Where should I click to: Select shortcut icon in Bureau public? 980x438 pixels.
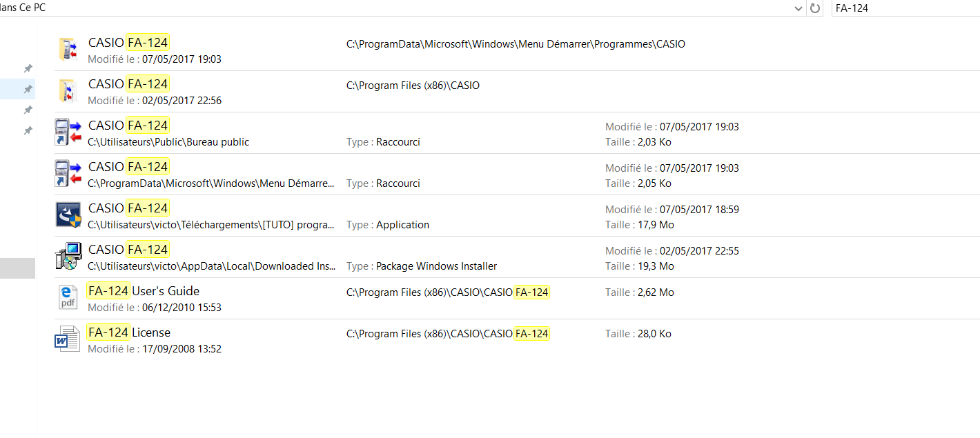(68, 132)
